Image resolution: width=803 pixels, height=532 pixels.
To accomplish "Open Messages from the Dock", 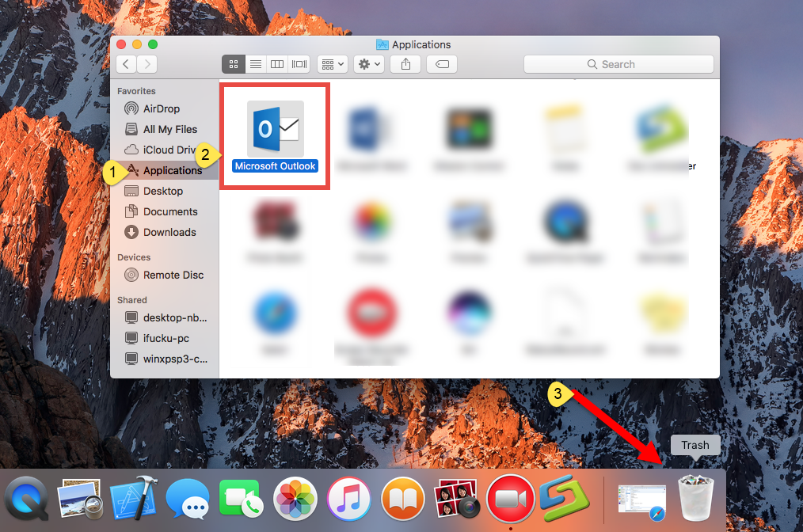I will [x=187, y=499].
